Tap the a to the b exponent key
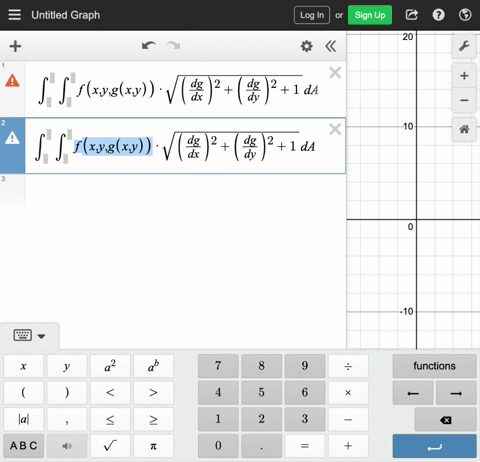The image size is (480, 462). 153,366
